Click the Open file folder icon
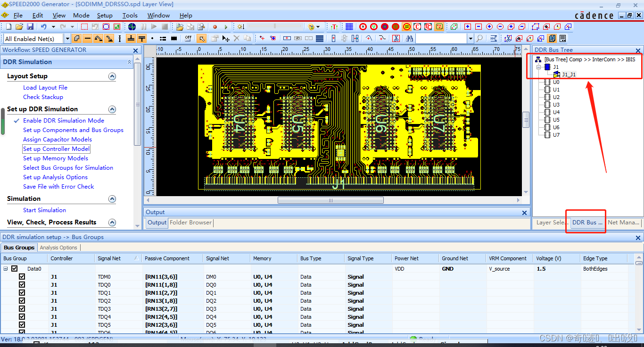 19,27
